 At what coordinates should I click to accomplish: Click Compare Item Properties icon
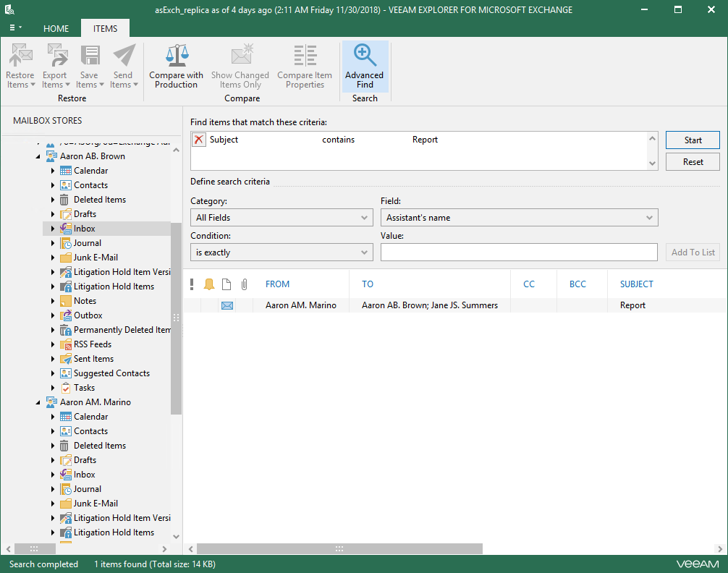(x=305, y=55)
